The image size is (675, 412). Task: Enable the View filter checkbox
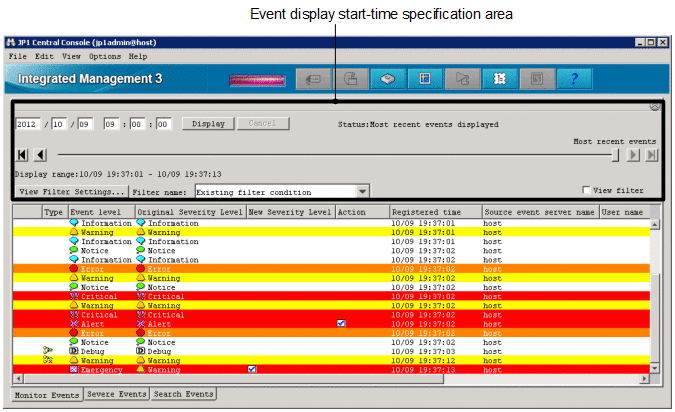(588, 190)
